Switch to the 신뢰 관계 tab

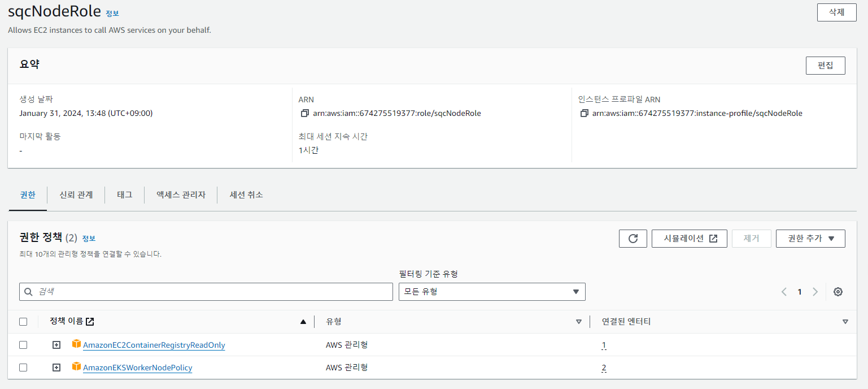click(x=76, y=195)
